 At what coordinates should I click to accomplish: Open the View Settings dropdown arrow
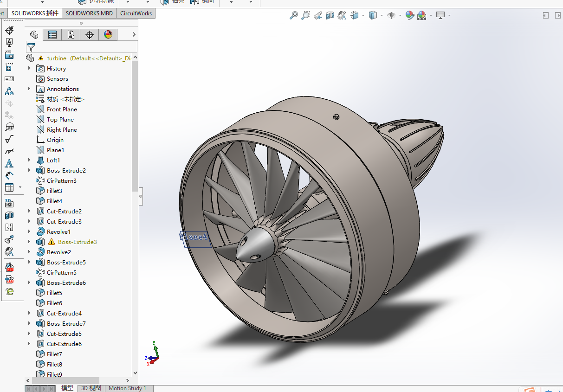[x=449, y=15]
